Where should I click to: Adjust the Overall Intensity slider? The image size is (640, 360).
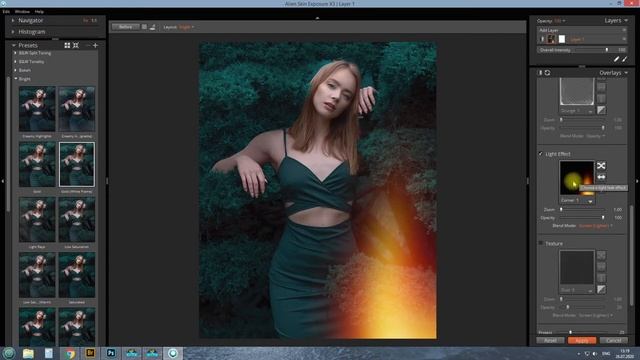point(607,50)
